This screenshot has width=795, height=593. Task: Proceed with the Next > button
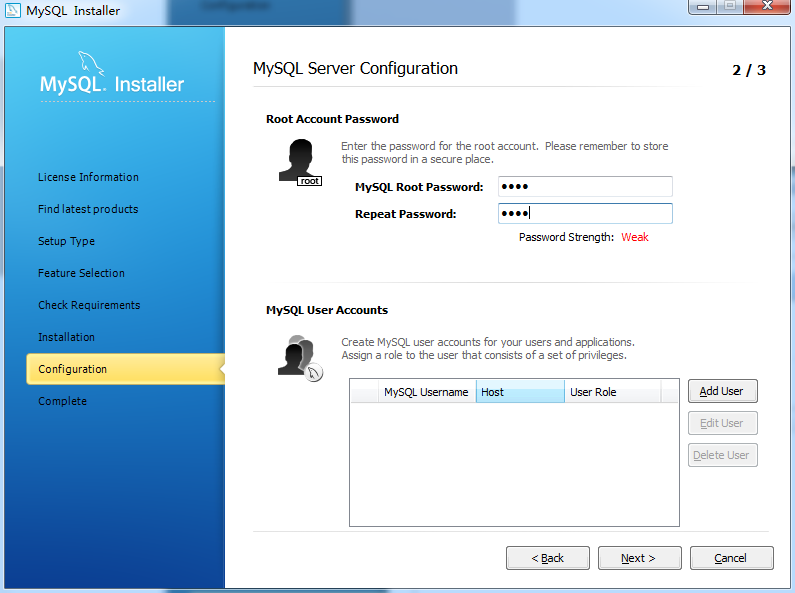click(x=639, y=558)
